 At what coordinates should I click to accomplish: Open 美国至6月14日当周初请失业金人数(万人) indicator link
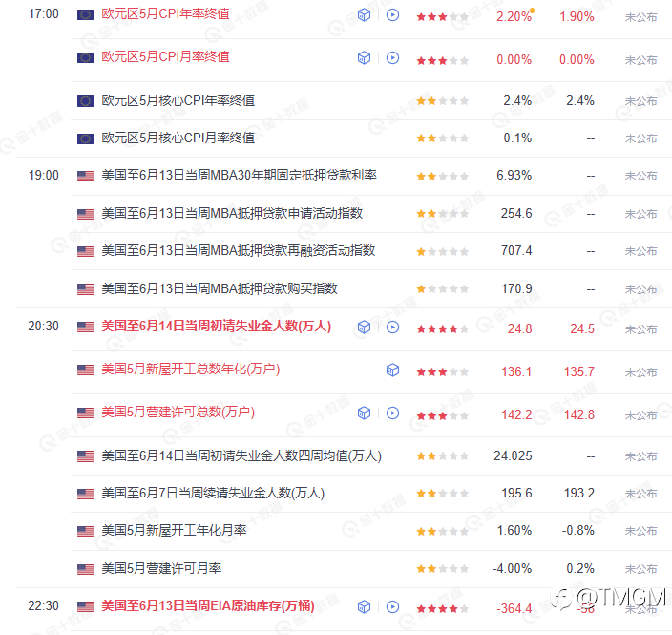point(217,327)
